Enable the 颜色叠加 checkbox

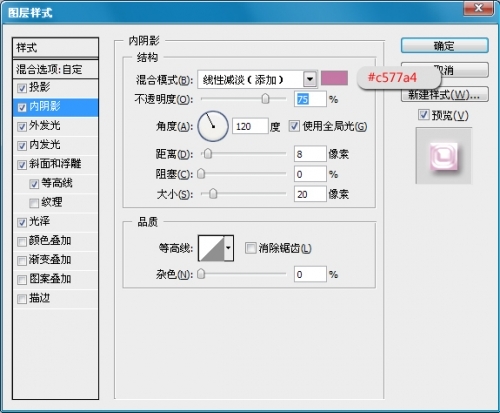pos(22,242)
